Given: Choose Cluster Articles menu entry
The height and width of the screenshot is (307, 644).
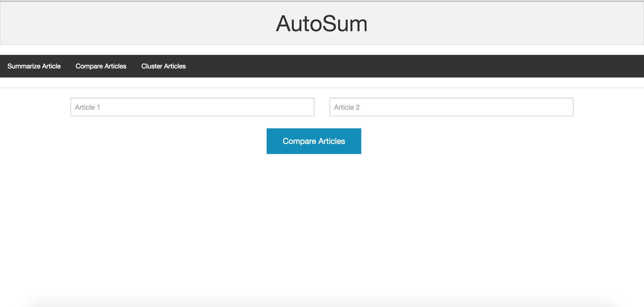Looking at the screenshot, I should tap(164, 66).
